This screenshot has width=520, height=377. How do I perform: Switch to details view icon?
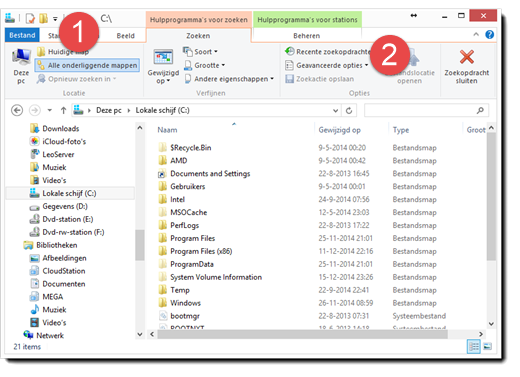(474, 347)
